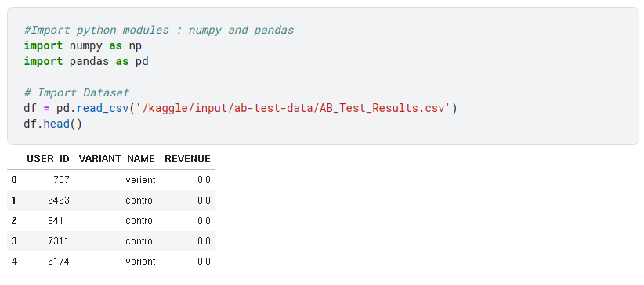
Task: Click the VARIANT_NAME column header
Action: (x=117, y=158)
